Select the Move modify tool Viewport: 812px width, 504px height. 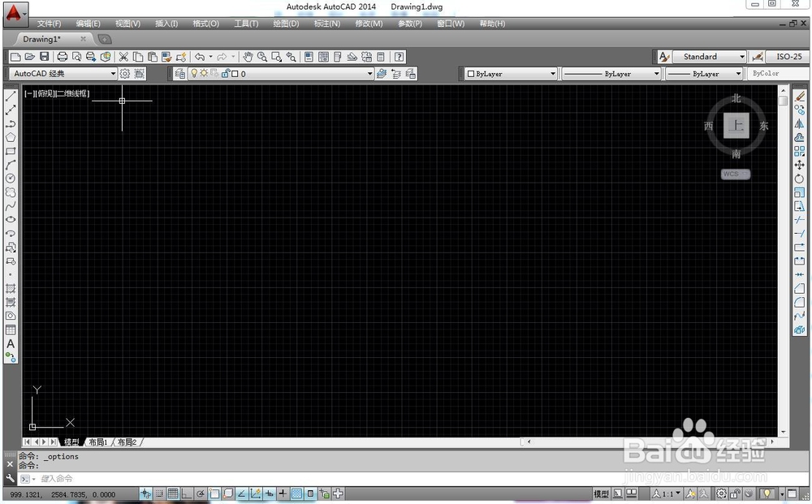pos(800,165)
